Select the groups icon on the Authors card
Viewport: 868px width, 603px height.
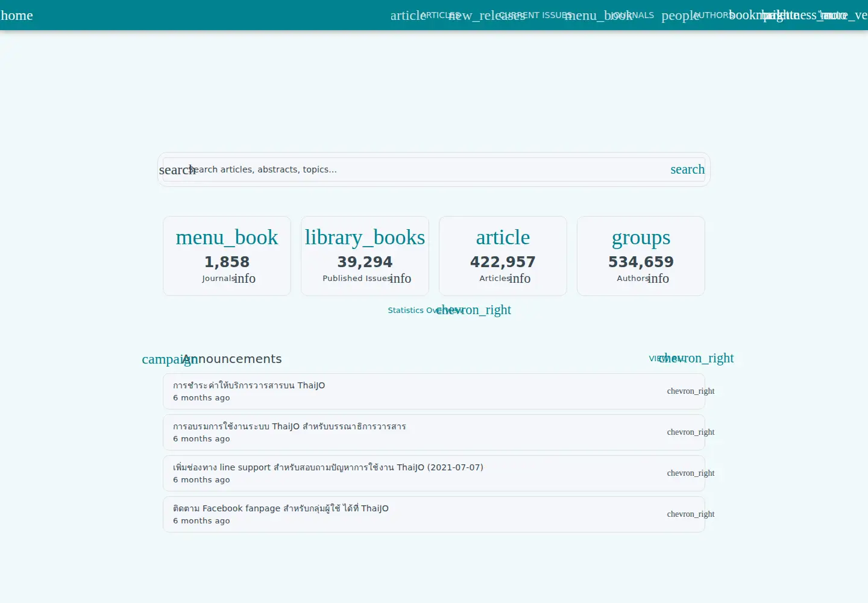[641, 238]
